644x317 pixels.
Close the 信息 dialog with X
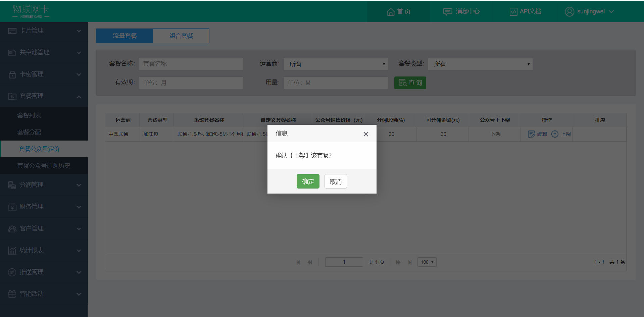point(366,134)
